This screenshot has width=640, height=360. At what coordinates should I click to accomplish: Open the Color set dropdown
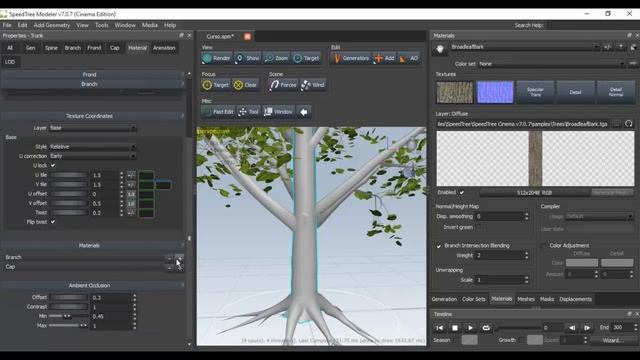pyautogui.click(x=552, y=64)
